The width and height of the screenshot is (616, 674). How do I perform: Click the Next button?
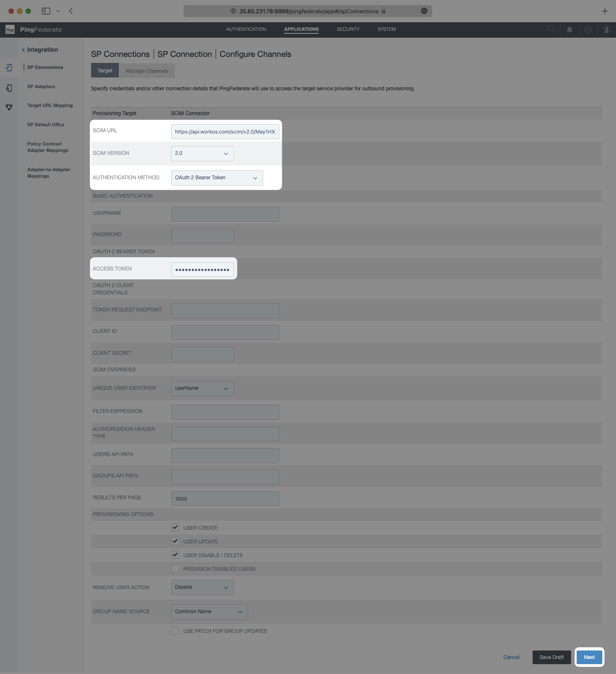[589, 657]
